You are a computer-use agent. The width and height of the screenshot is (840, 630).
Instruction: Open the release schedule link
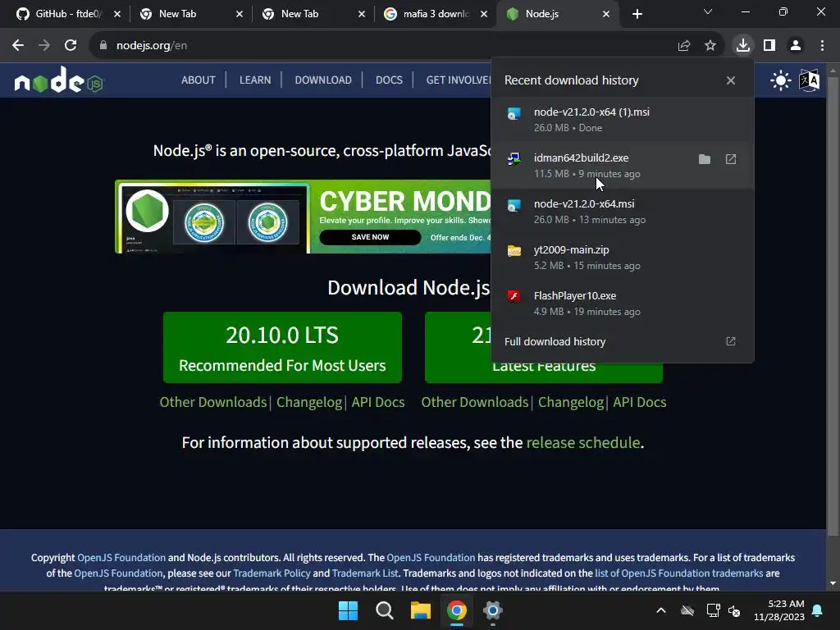[x=583, y=442]
